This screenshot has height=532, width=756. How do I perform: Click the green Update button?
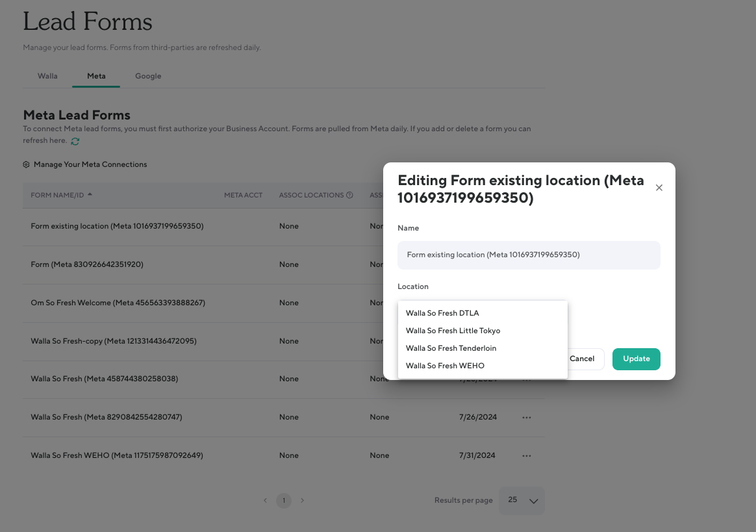click(636, 359)
